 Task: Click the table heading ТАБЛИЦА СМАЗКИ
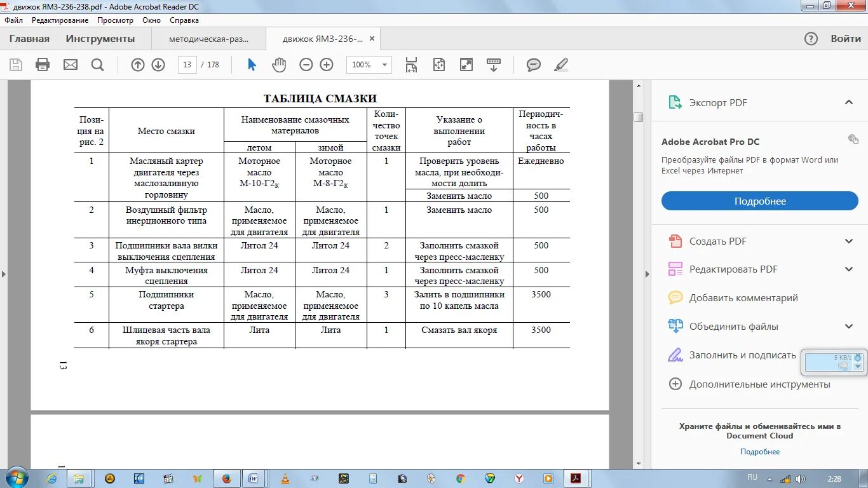(x=320, y=98)
